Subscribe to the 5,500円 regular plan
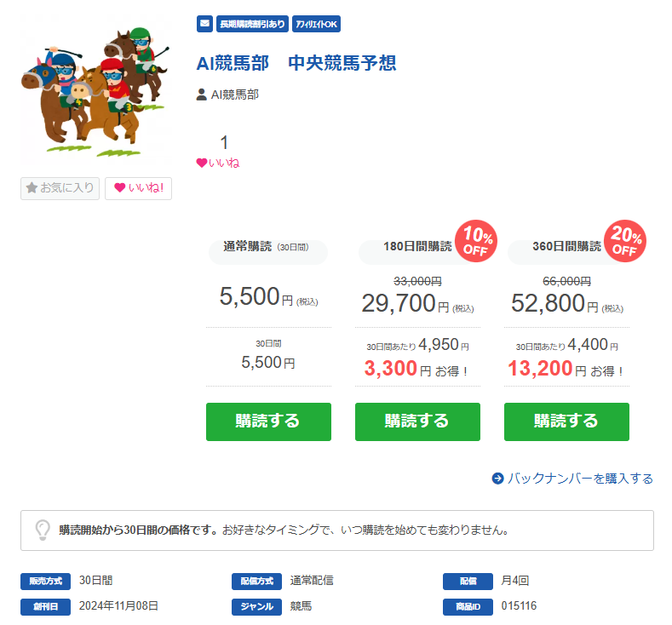 pos(268,421)
